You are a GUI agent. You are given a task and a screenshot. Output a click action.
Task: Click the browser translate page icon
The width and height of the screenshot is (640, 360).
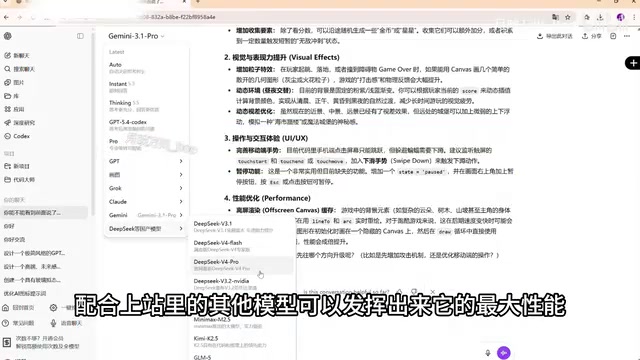[x=555, y=17]
